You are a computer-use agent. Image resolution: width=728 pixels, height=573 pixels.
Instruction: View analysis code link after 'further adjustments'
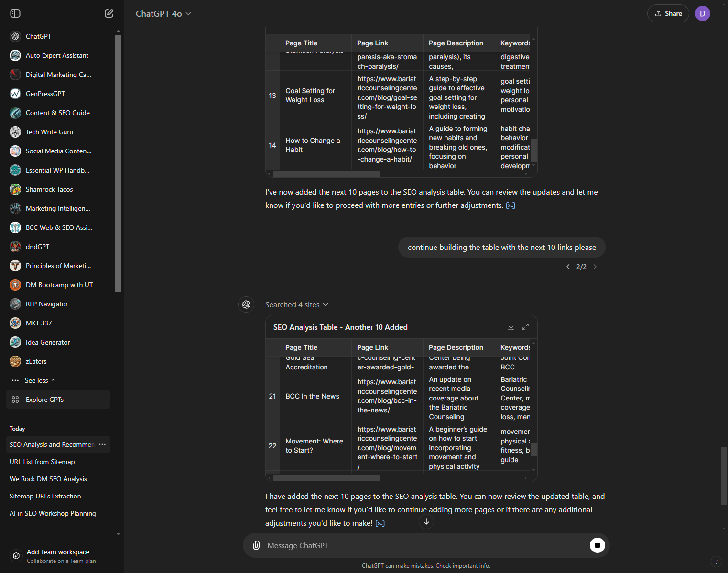pos(511,205)
